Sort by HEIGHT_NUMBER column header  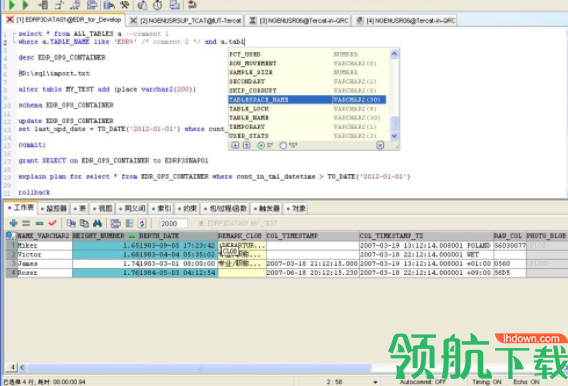(105, 236)
